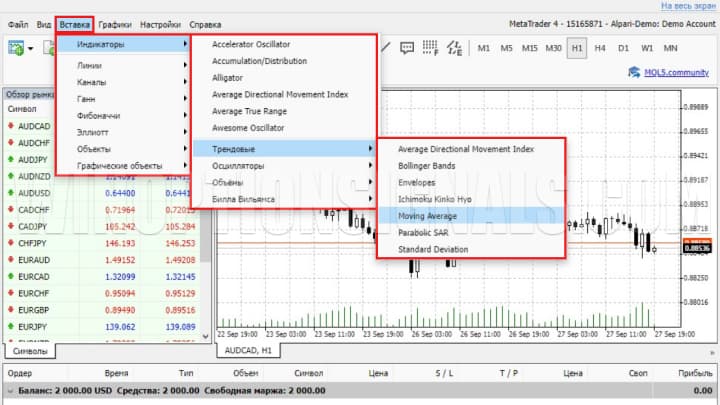
Task: Toggle the H1 timeframe button
Action: [577, 48]
